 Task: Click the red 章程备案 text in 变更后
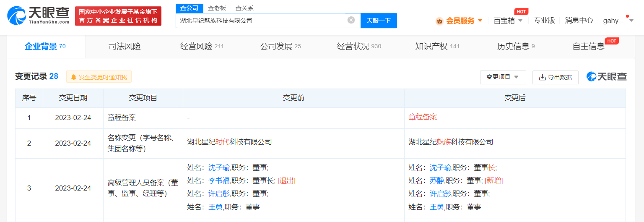[x=423, y=117]
